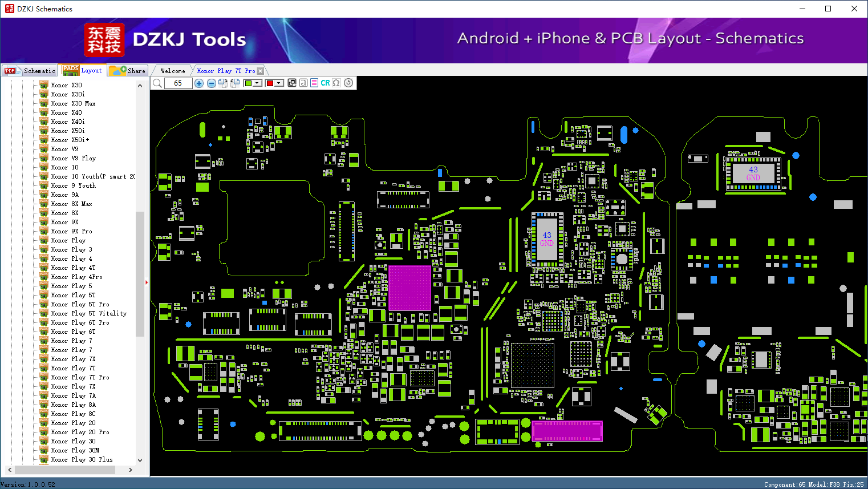Open Honor 9 Youth tree entry
Screen dimensions: 868x489
click(73, 185)
